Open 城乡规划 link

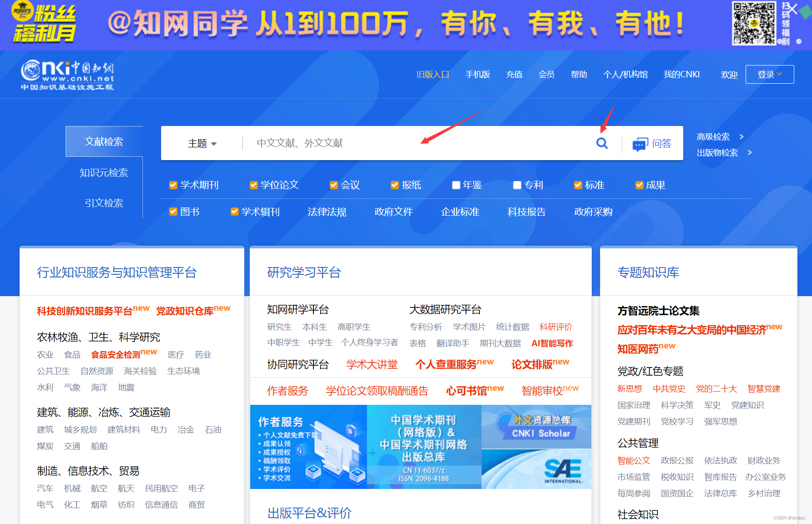(81, 430)
